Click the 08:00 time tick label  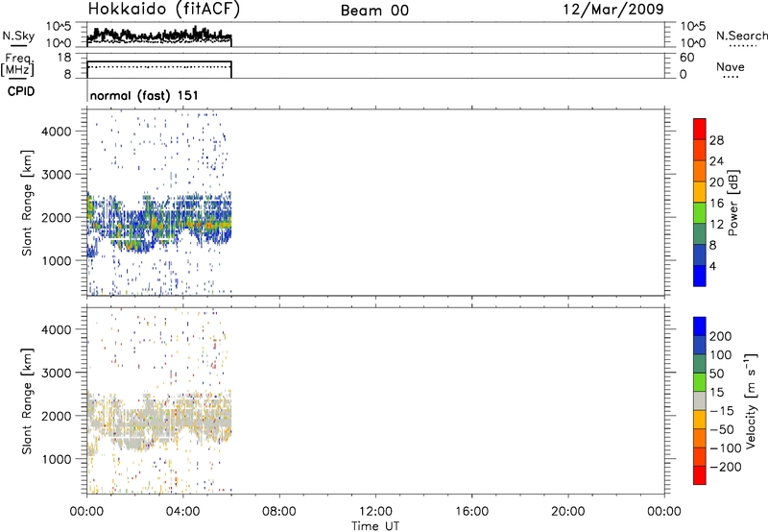(x=279, y=512)
